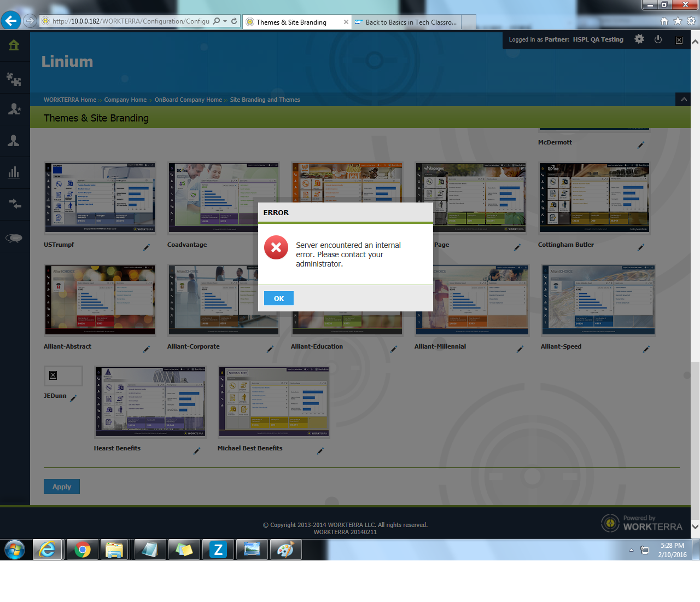The image size is (700, 602).
Task: Edit the USTrumpf theme pencil icon
Action: [146, 247]
